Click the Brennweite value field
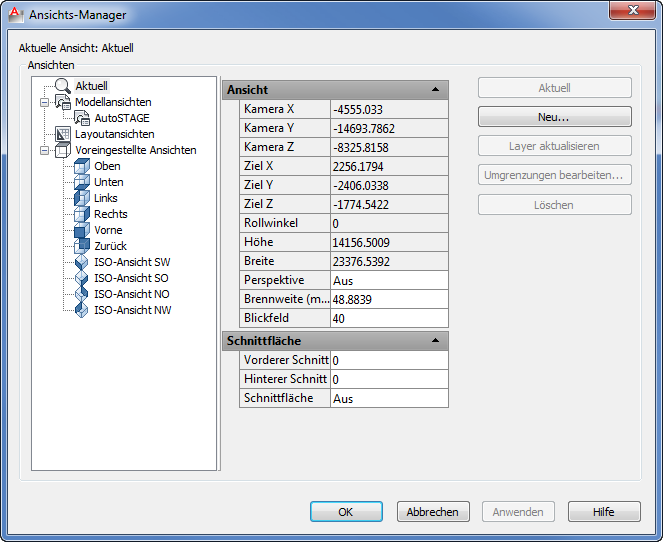This screenshot has width=663, height=542. click(x=388, y=299)
